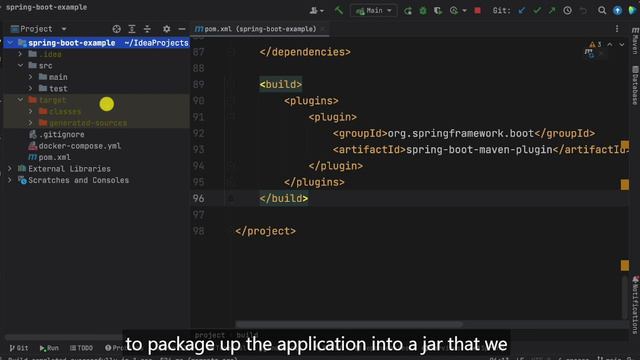This screenshot has height=360, width=640.
Task: Click the Git Rollback undo icon
Action: (583, 11)
